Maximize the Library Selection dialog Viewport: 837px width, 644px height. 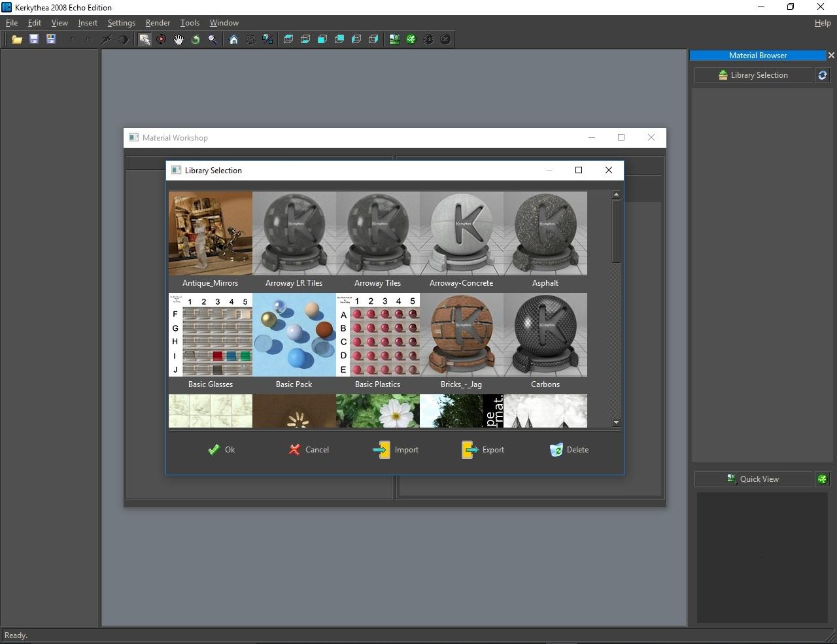pos(579,170)
